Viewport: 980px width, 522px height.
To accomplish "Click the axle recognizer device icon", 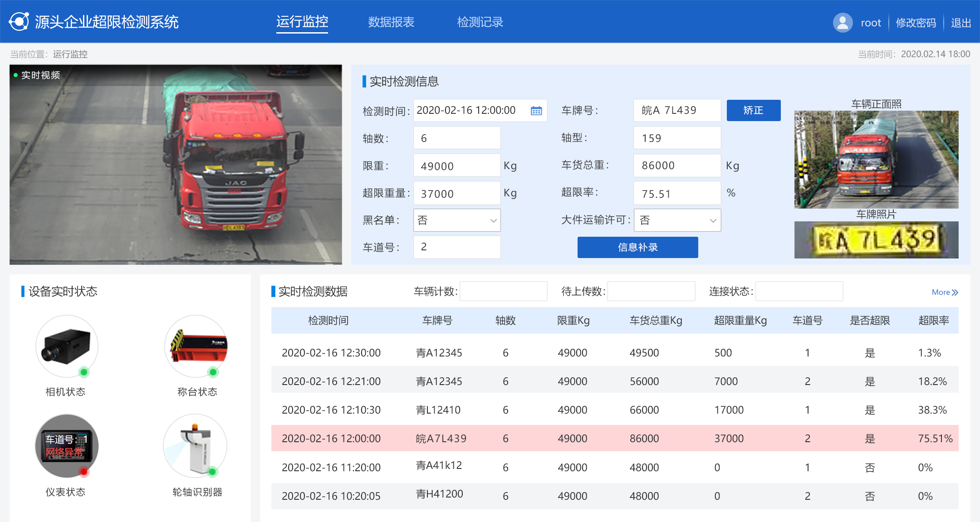I will [196, 446].
